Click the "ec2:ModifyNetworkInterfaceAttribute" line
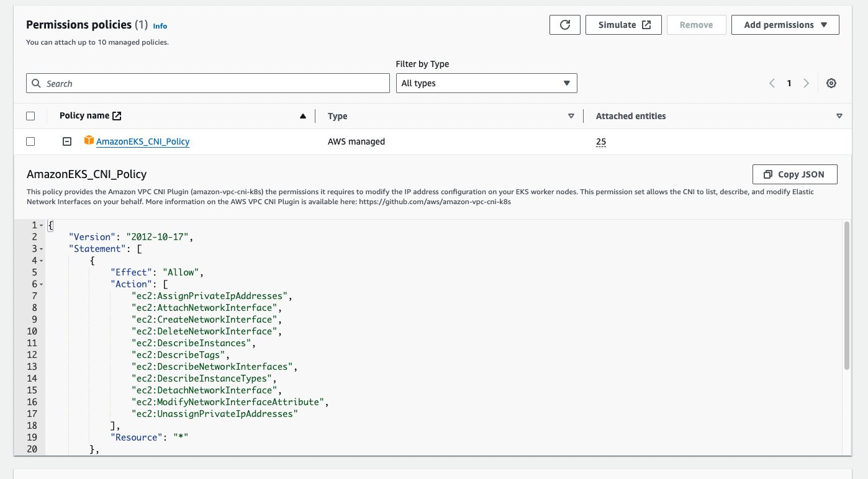Image resolution: width=868 pixels, height=479 pixels. tap(230, 402)
